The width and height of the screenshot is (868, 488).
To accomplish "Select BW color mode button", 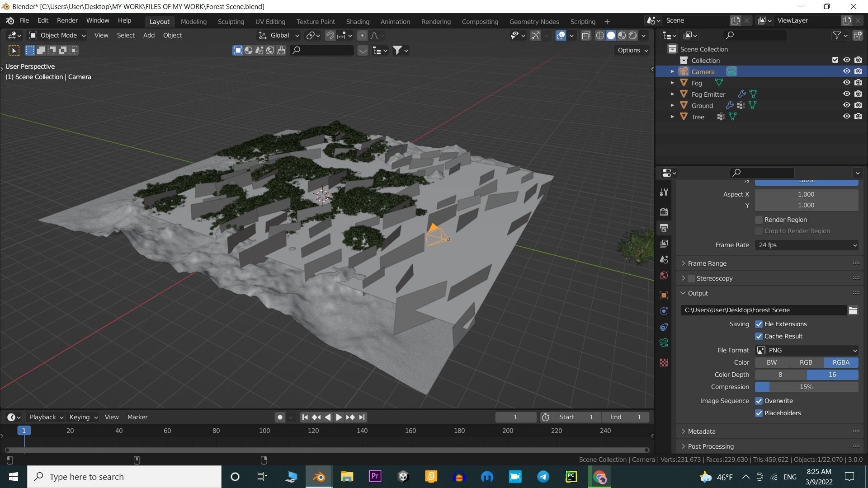I will pos(772,362).
